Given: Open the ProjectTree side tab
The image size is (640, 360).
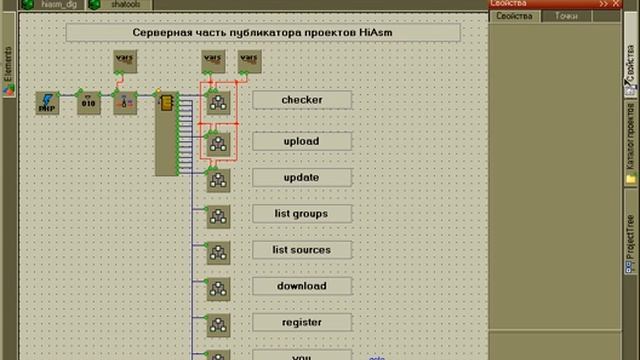Looking at the screenshot, I should (x=631, y=233).
